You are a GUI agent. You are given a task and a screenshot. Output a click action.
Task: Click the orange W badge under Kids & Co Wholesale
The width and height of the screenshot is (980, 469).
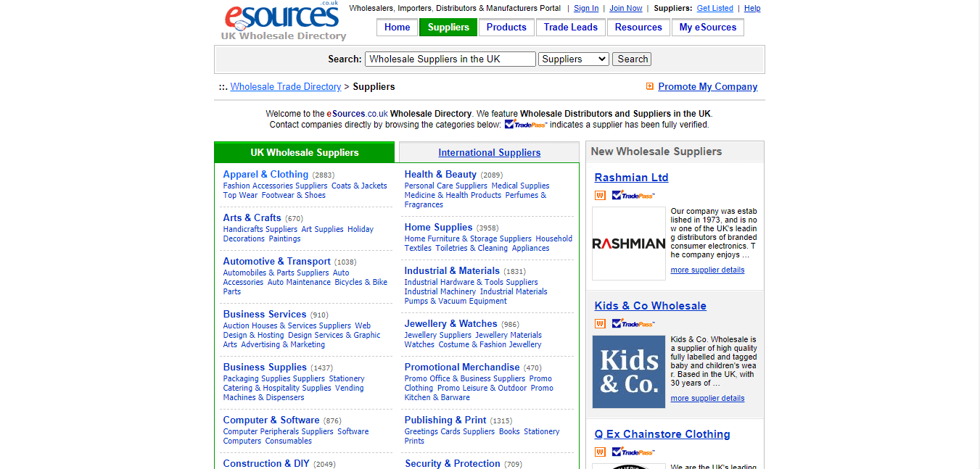(x=600, y=323)
